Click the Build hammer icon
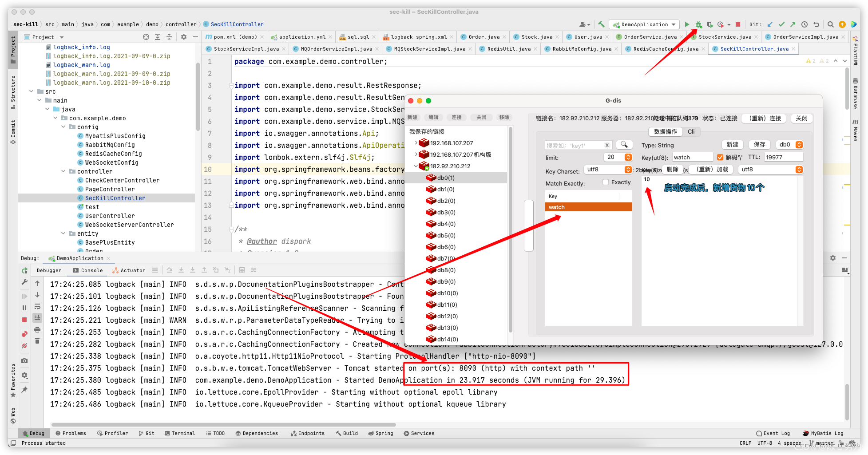The image size is (868, 455). pos(601,24)
